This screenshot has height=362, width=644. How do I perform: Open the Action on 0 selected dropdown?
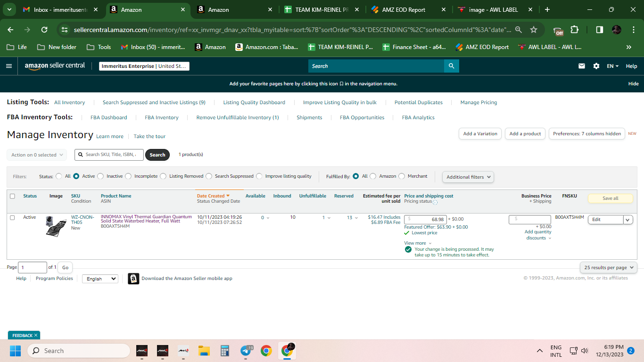click(x=37, y=155)
